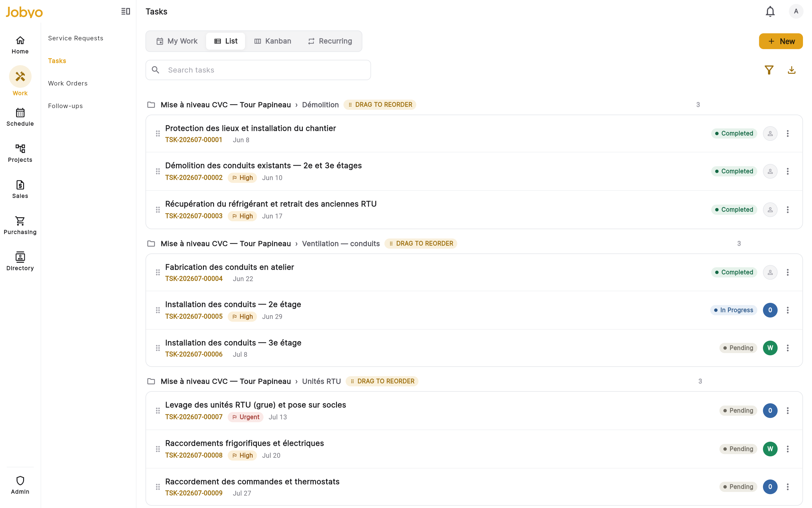Click assignee O on Raccordement des commandes
The image size is (812, 508).
[x=770, y=487]
